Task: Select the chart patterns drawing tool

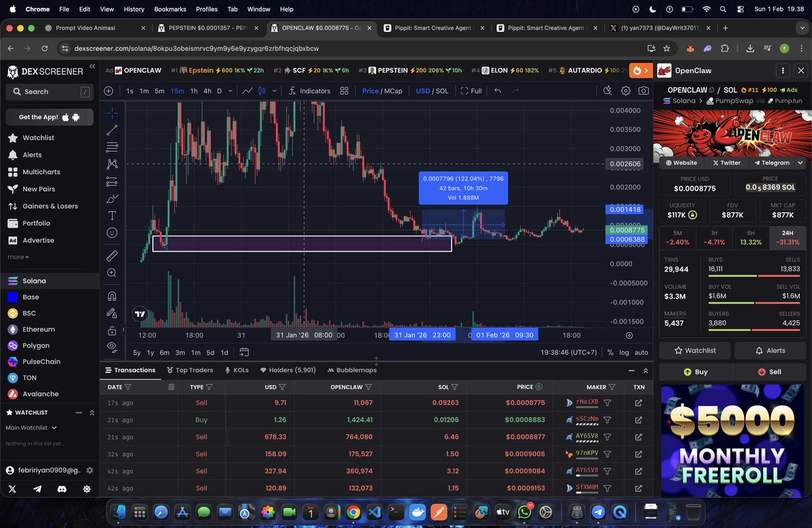Action: point(112,164)
